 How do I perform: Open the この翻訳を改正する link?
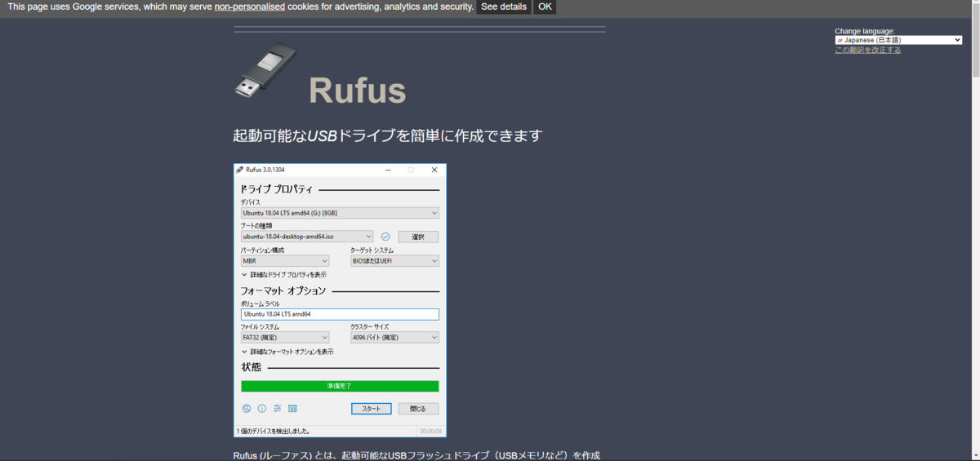[868, 50]
